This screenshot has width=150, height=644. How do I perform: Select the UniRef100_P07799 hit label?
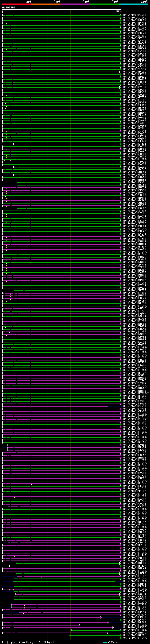tap(135, 69)
